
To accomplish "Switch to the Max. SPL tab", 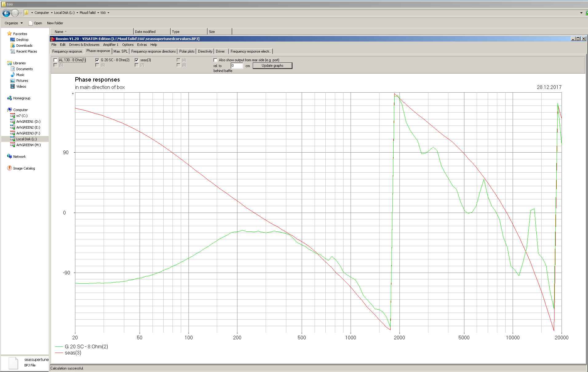I will [x=121, y=51].
